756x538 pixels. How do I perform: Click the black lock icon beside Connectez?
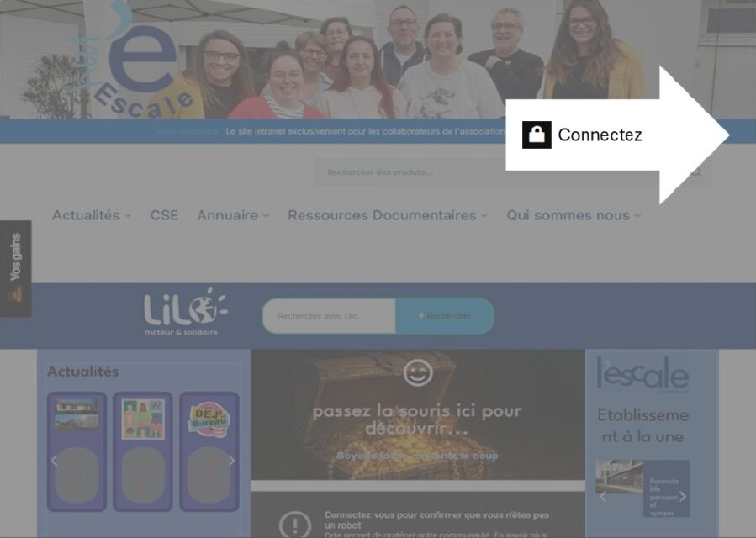tap(537, 134)
